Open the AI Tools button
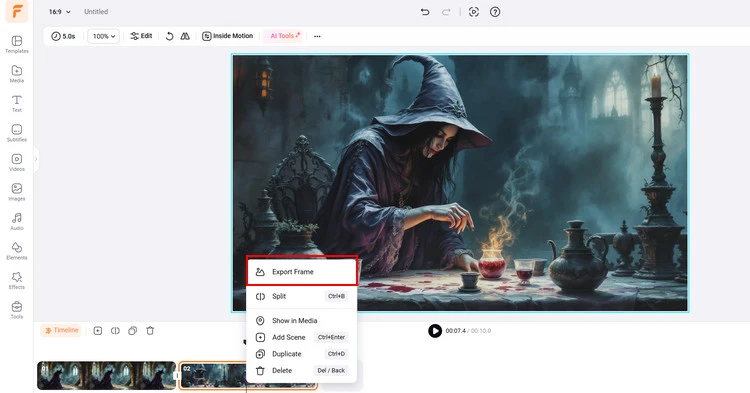 pyautogui.click(x=285, y=36)
